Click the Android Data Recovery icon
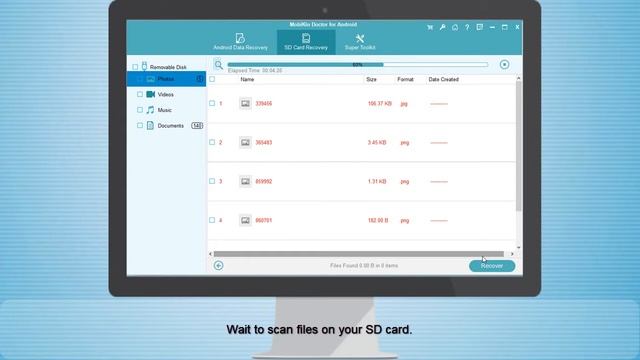 pos(240,38)
